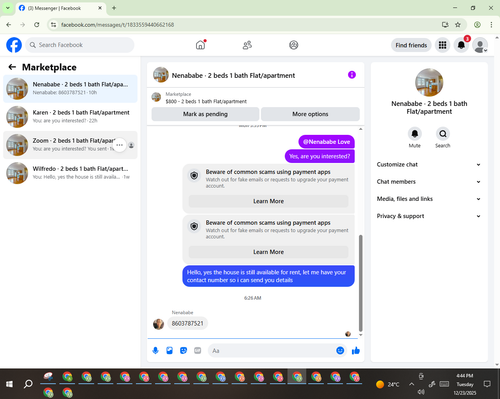Click the @Nenababe Love mention
Screen dimensions: 500x399
[x=326, y=142]
